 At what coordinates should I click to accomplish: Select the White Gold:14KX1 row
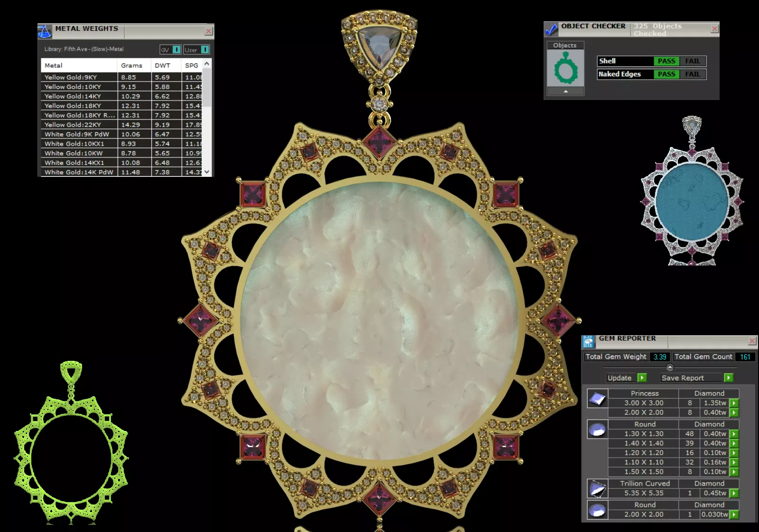(122, 163)
